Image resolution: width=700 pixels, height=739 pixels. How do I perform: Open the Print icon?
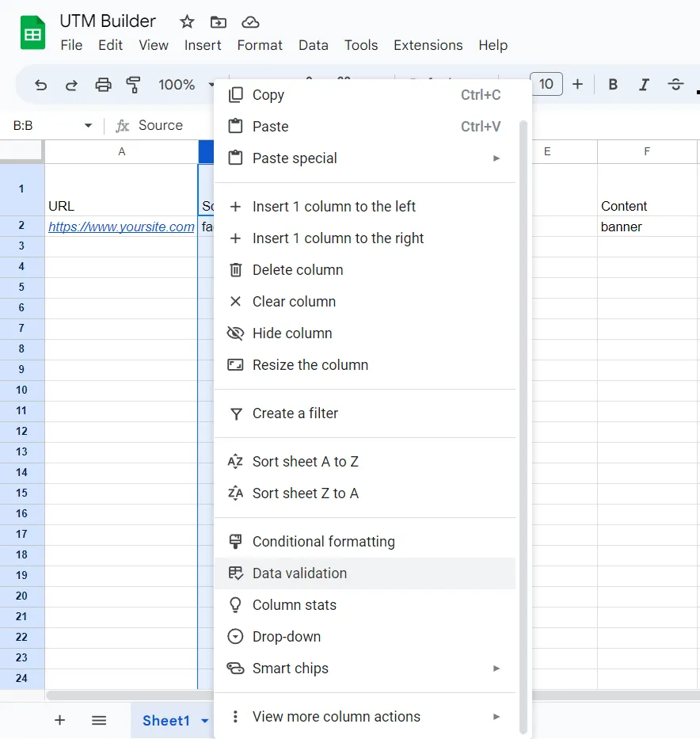tap(103, 84)
